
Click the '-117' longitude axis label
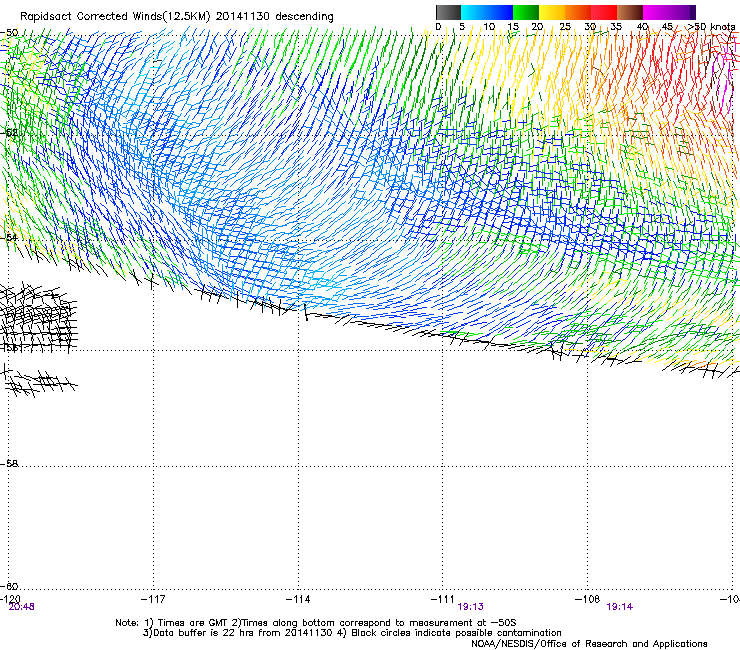point(153,599)
